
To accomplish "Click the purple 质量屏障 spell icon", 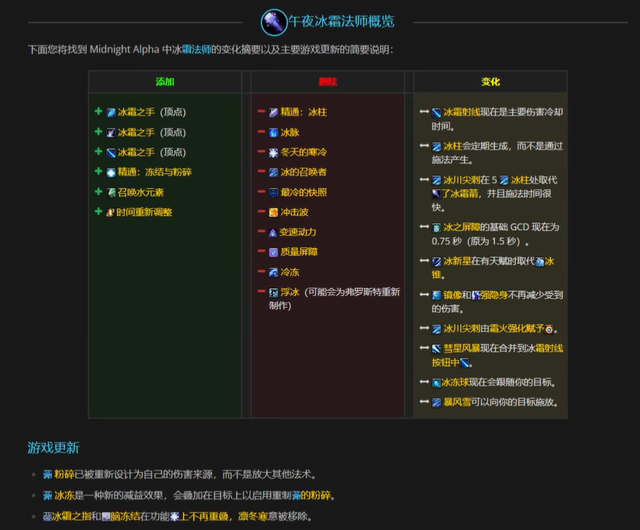I will pyautogui.click(x=273, y=252).
